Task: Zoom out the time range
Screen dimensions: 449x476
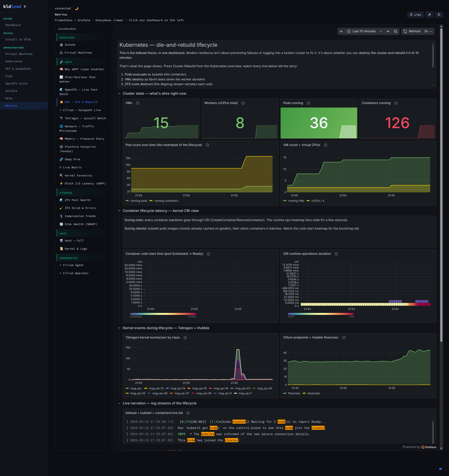Action: 396,31
